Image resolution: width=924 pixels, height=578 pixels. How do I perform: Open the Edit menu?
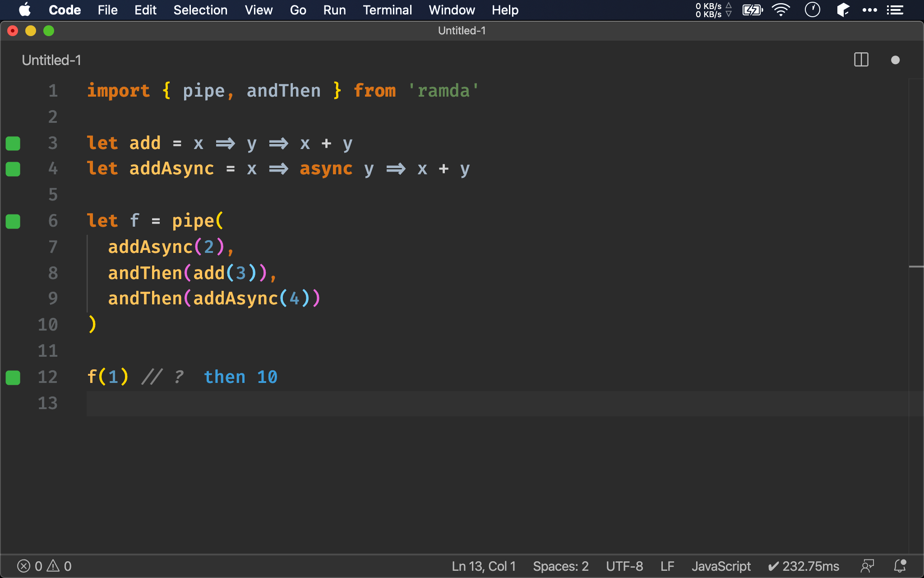(x=145, y=10)
